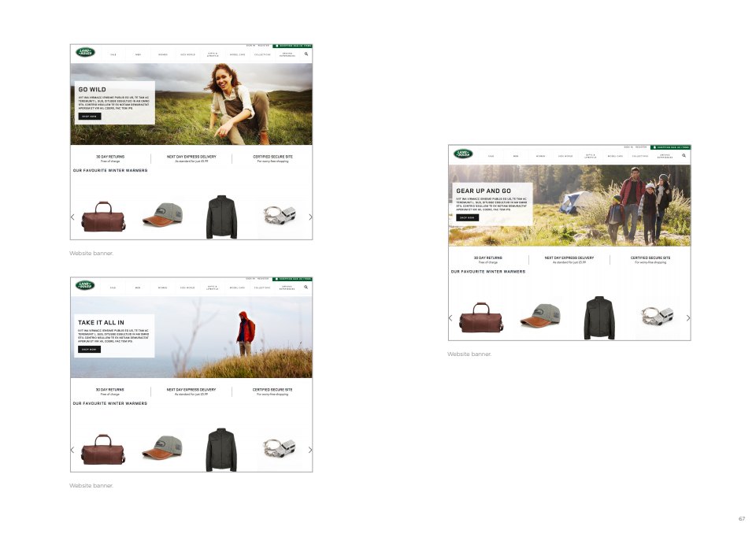Click the Take It All In banner heading
The width and height of the screenshot is (756, 534).
[x=102, y=322]
